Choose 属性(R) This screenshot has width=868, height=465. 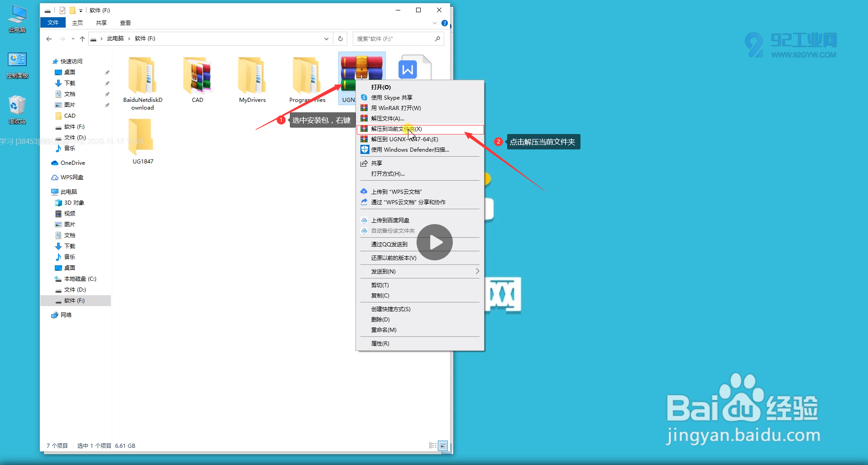pos(420,343)
